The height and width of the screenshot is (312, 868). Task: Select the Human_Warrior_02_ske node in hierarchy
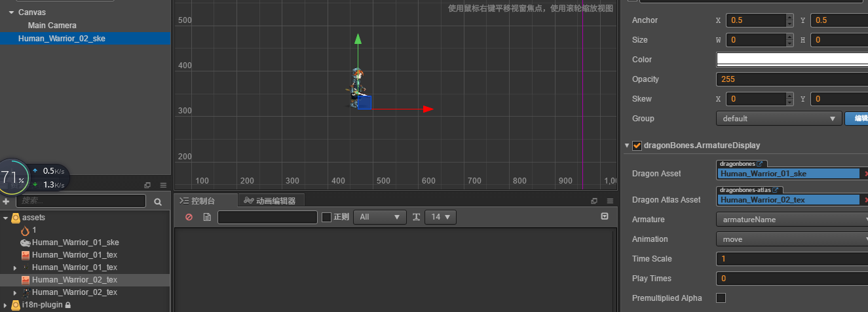coord(85,39)
